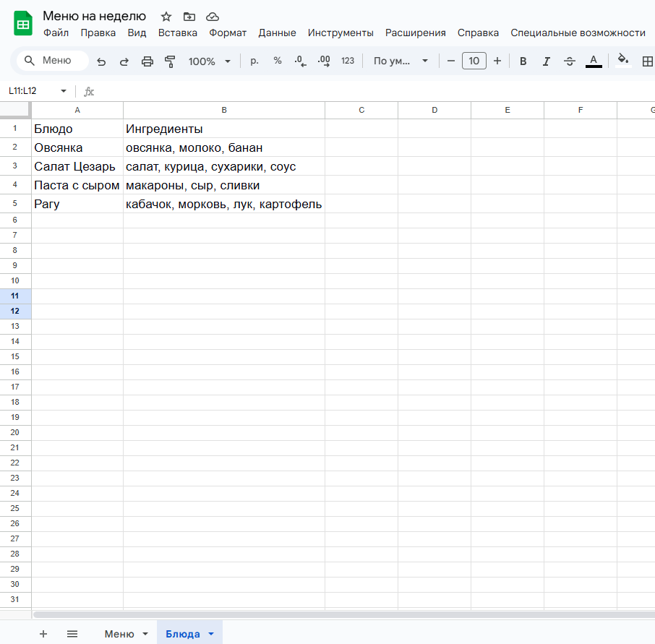Screen dimensions: 655x644
Task: Select row 11 header
Action: [15, 296]
